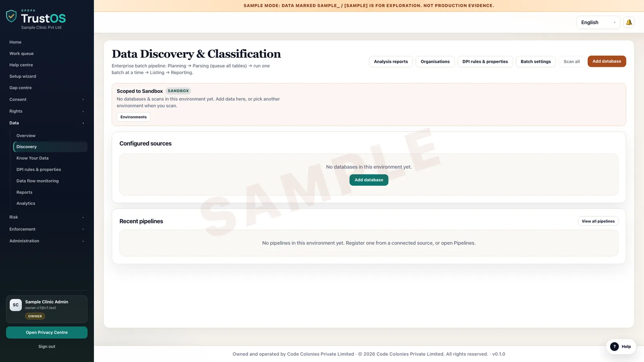The width and height of the screenshot is (644, 362).
Task: Expand the Administration sidebar section
Action: [x=47, y=241]
